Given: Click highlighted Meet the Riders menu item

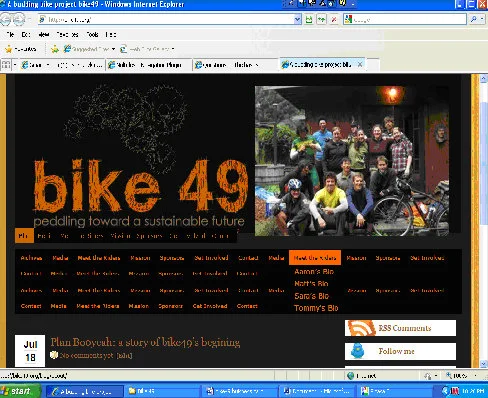Looking at the screenshot, I should 315,258.
